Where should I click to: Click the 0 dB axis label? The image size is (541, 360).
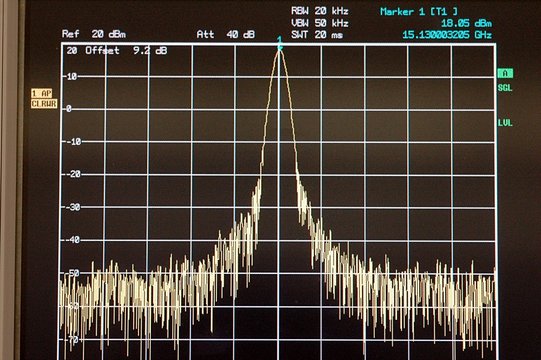coord(69,109)
